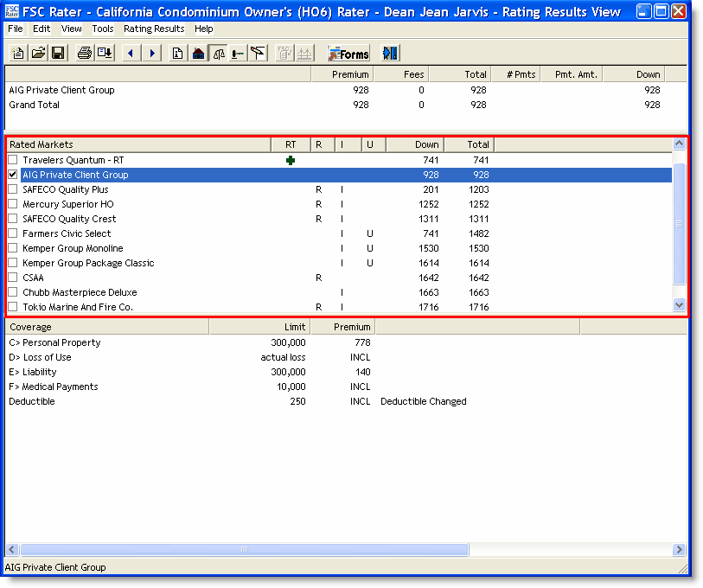Image resolution: width=703 pixels, height=588 pixels.
Task: Click the FSC Rater title bar icon
Action: click(11, 11)
